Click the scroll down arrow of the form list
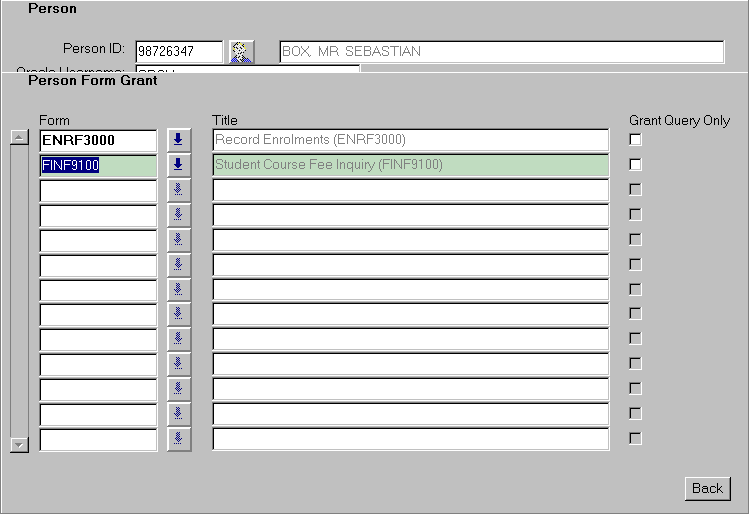749x514 pixels. tap(18, 444)
